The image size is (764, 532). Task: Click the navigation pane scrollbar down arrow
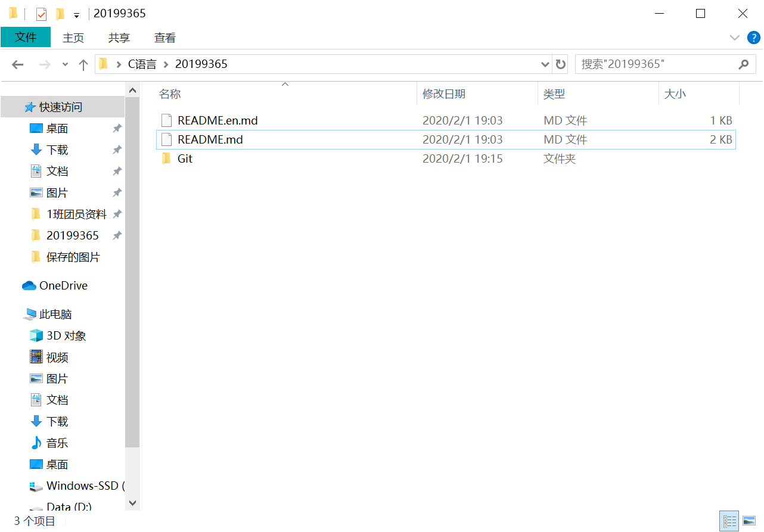point(132,503)
